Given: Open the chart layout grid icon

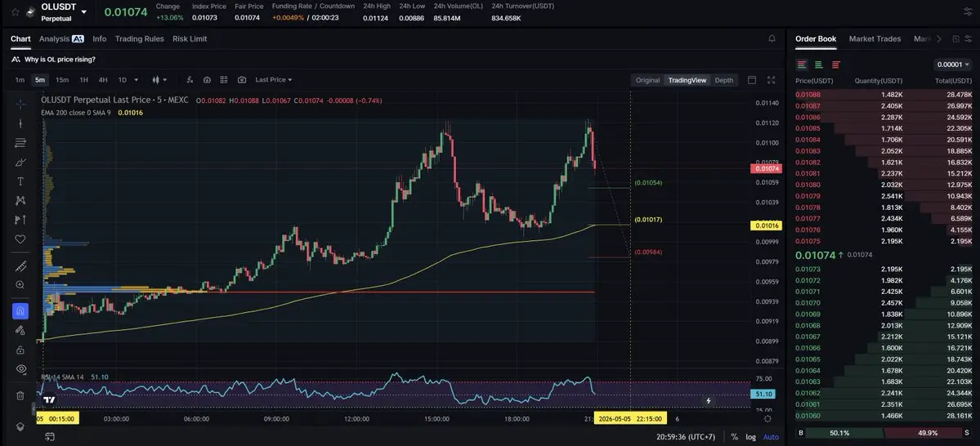Looking at the screenshot, I should point(224,80).
